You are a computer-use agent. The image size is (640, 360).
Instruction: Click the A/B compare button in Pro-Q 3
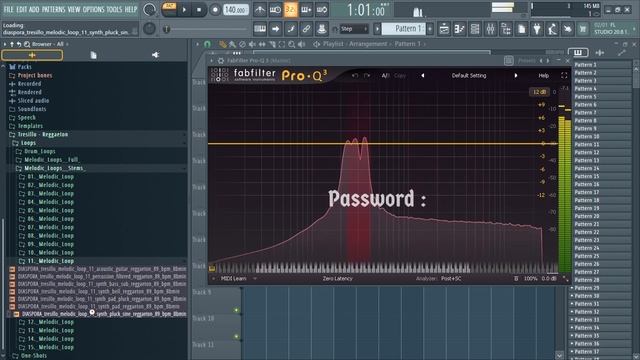385,76
